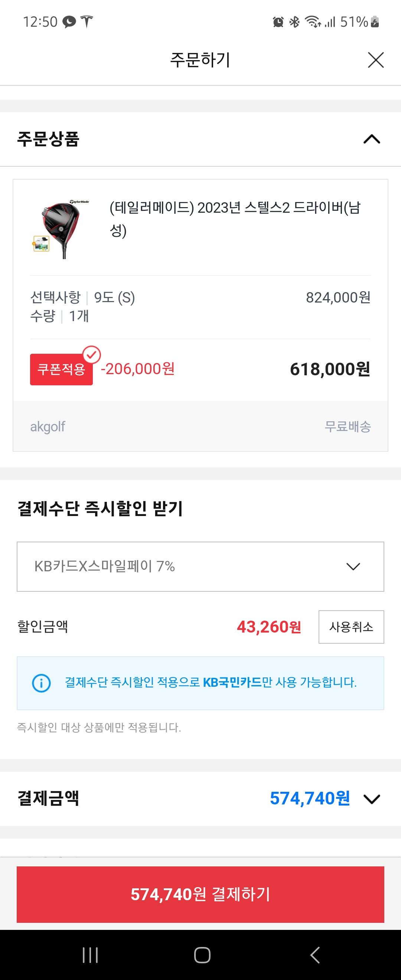Tap the Wi-Fi status bar icon

pos(313,22)
